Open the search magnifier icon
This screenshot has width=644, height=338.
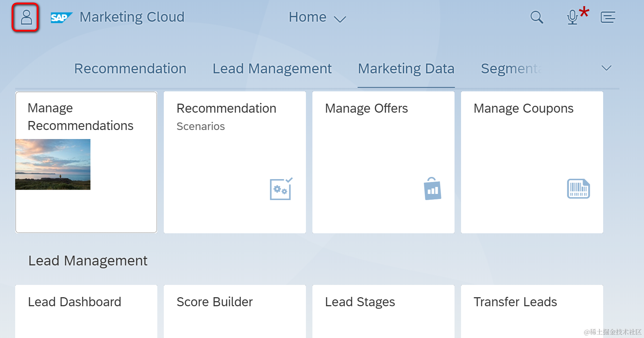[536, 17]
